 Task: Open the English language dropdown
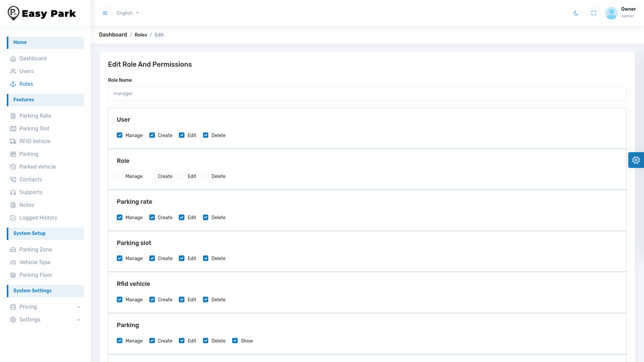(x=128, y=13)
